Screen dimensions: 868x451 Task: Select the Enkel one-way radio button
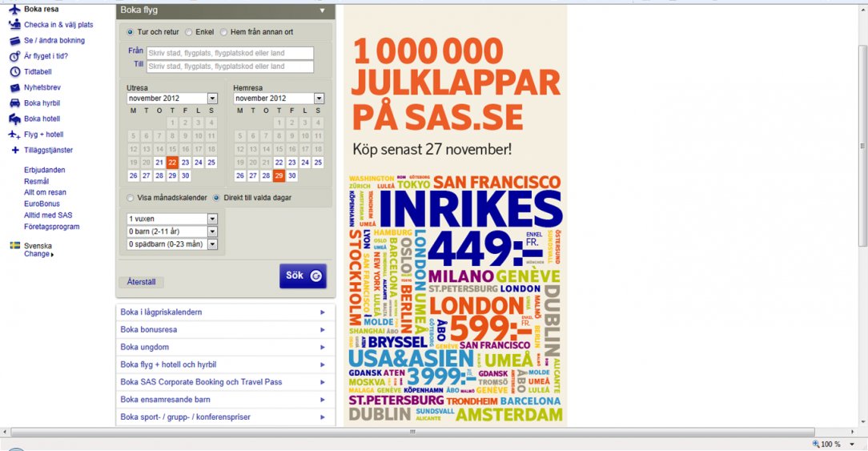pyautogui.click(x=189, y=32)
